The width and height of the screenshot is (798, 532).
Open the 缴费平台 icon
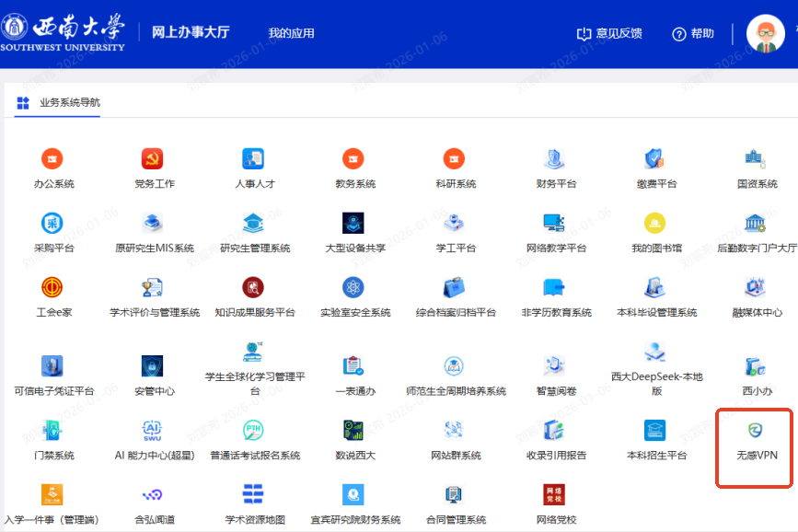(655, 158)
